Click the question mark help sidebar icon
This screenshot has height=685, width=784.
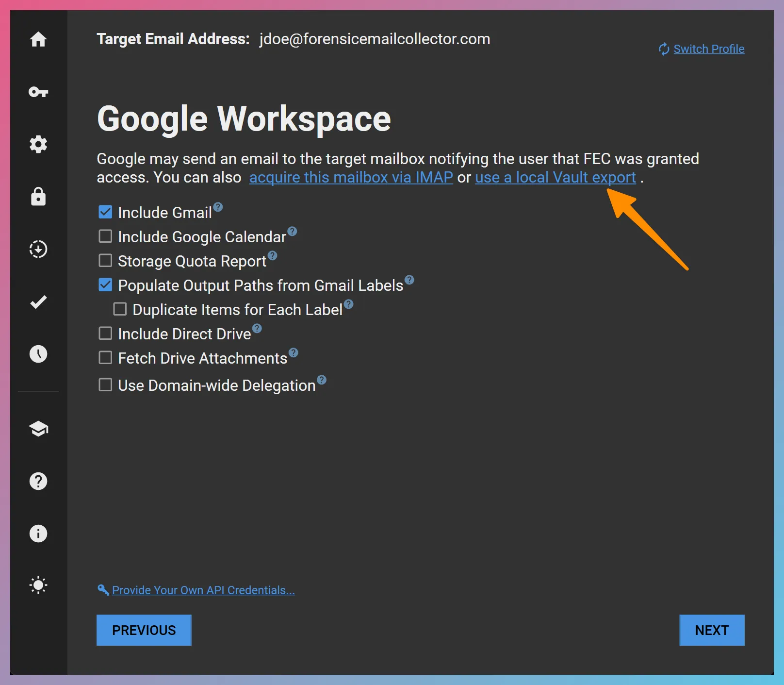click(x=38, y=481)
